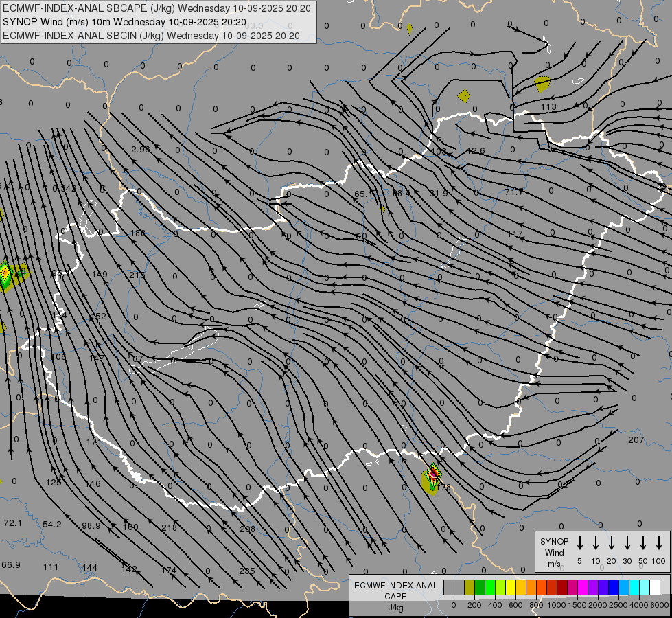
Task: Click the SBCAPE title line in header box
Action: point(157,8)
